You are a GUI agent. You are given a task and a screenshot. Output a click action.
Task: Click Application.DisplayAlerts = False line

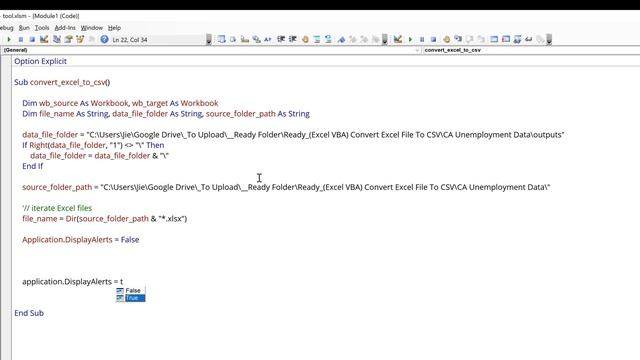click(x=81, y=240)
